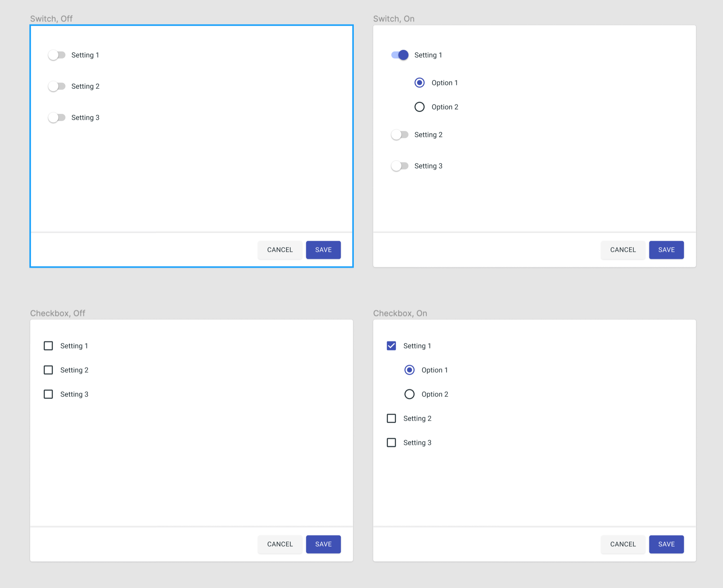
Task: Click Cancel in Switch On panel
Action: pos(623,250)
